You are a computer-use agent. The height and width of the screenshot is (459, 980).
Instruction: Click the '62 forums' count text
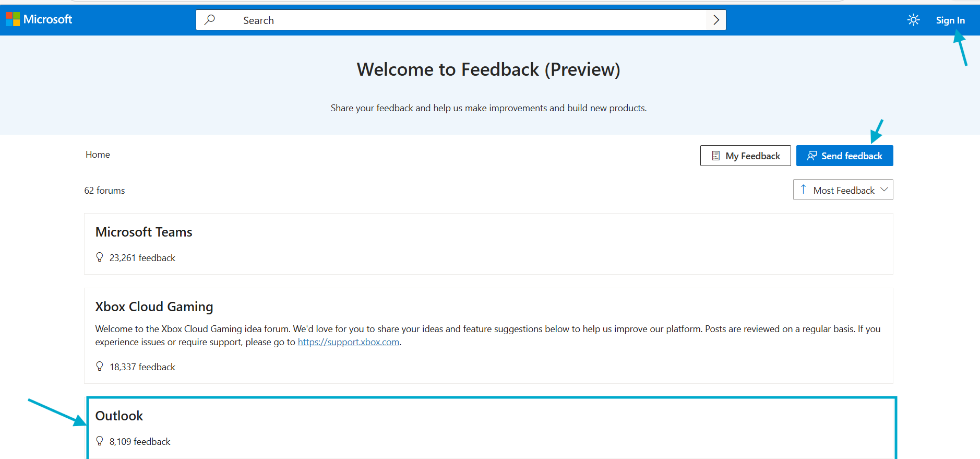click(x=105, y=191)
